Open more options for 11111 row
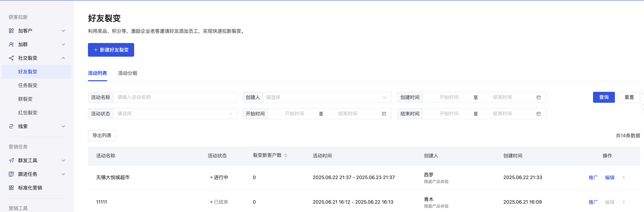 (624, 202)
